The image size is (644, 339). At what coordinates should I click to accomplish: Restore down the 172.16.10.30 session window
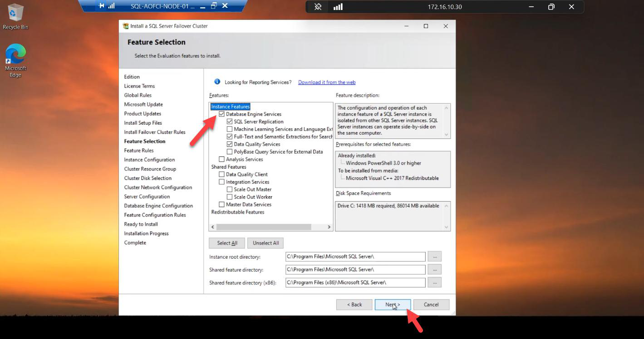(551, 7)
